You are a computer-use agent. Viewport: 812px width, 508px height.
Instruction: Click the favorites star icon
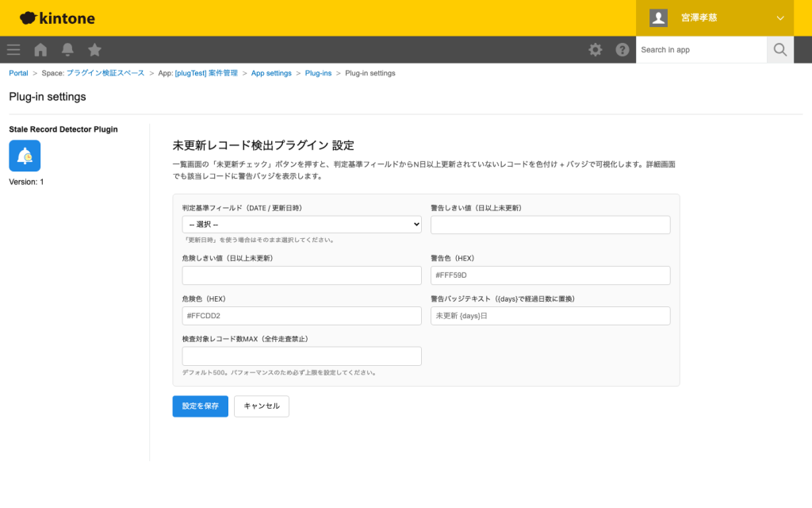[x=94, y=49]
